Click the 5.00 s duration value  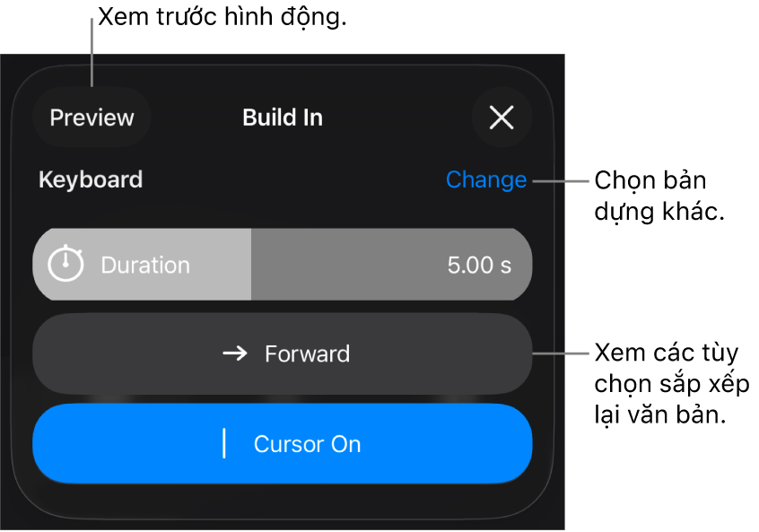point(479,266)
